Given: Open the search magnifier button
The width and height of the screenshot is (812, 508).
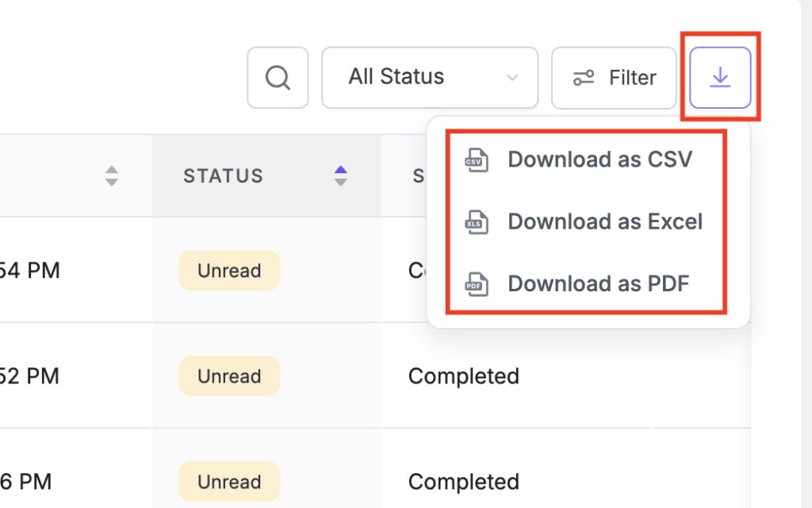Looking at the screenshot, I should click(278, 78).
